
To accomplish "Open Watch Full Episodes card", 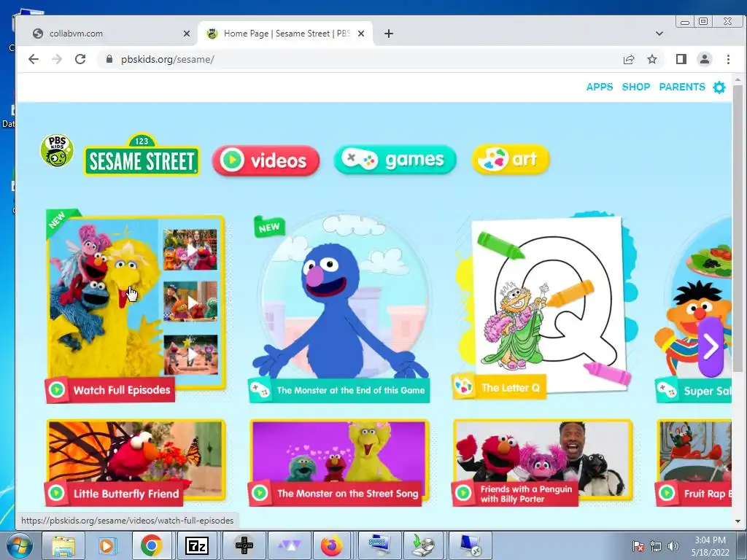I will (136, 305).
